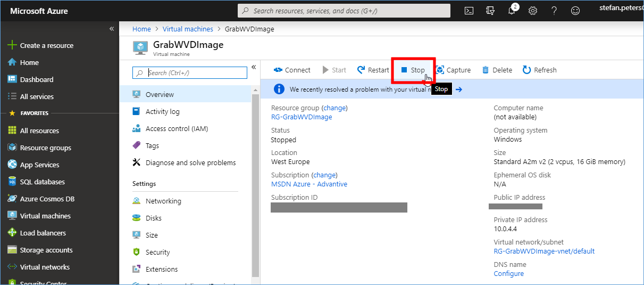Click change link next to Resource group
This screenshot has width=644, height=285.
coord(335,108)
